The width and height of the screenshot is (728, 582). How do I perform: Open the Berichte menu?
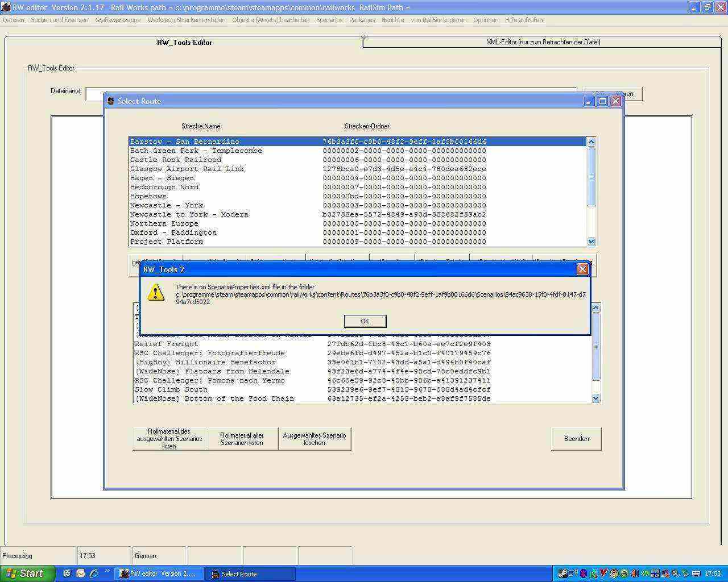[x=393, y=20]
